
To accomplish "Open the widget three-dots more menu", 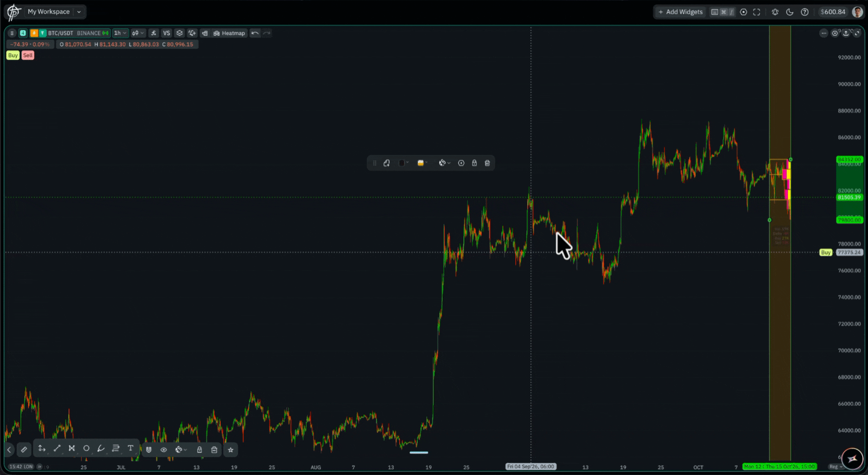I will coord(824,33).
